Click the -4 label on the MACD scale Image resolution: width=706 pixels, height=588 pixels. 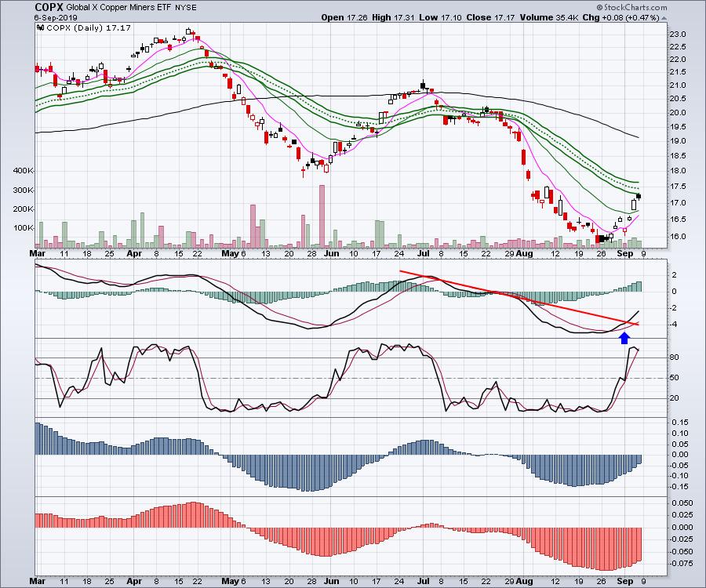click(x=673, y=325)
